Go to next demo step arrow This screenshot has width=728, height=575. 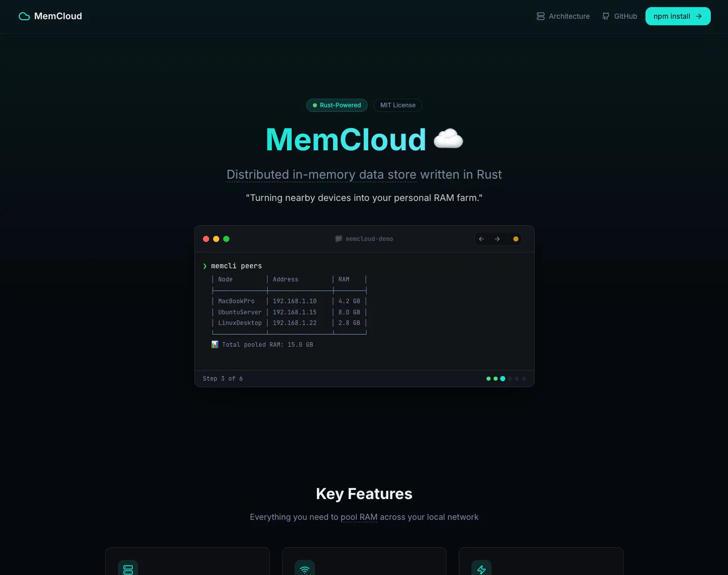497,239
